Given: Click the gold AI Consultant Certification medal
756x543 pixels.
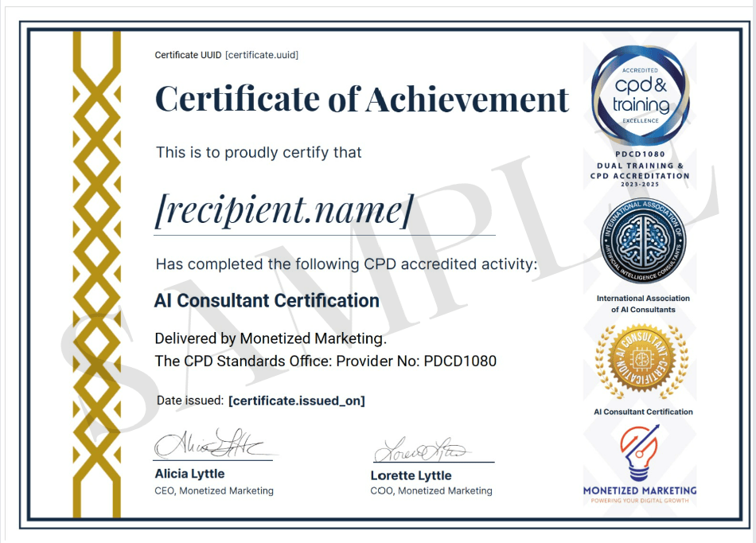Looking at the screenshot, I should (641, 361).
